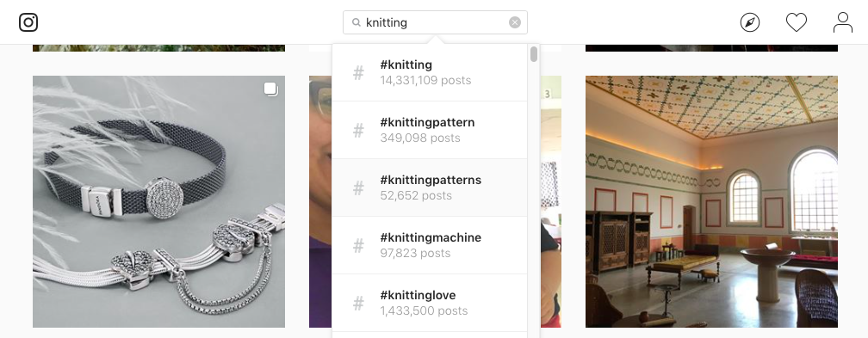Open the post with person wearing glasses
The width and height of the screenshot is (868, 338).
coord(320,201)
